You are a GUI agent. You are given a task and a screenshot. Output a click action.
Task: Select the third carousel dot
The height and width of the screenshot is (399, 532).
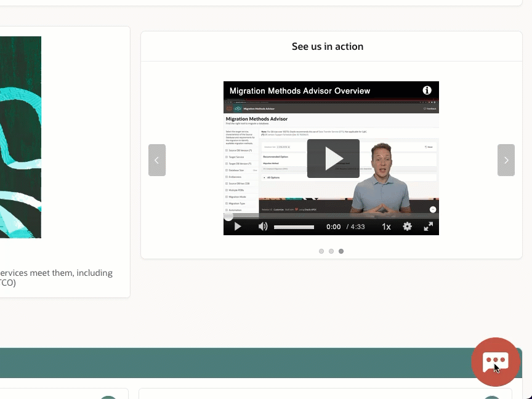(x=341, y=251)
